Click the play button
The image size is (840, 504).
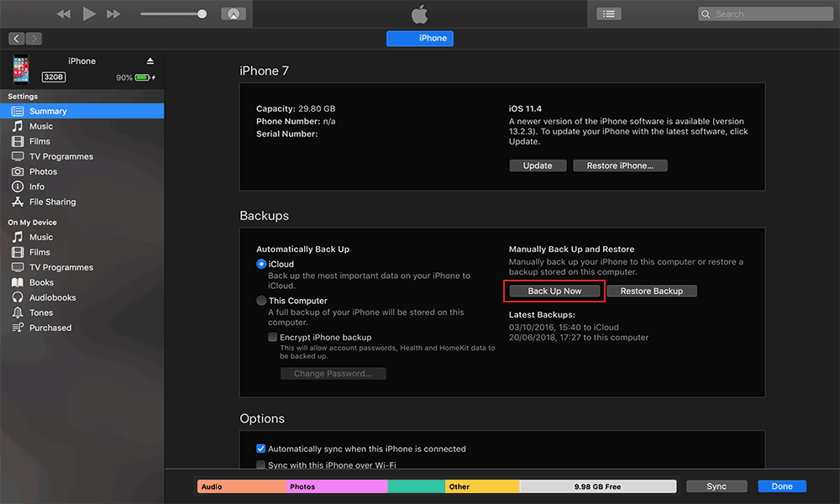pyautogui.click(x=89, y=14)
